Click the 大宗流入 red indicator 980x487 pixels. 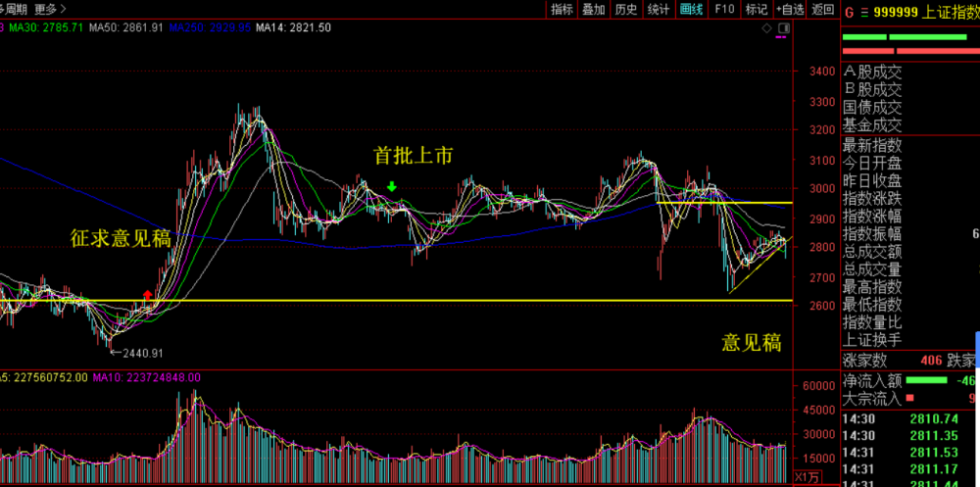click(x=909, y=398)
